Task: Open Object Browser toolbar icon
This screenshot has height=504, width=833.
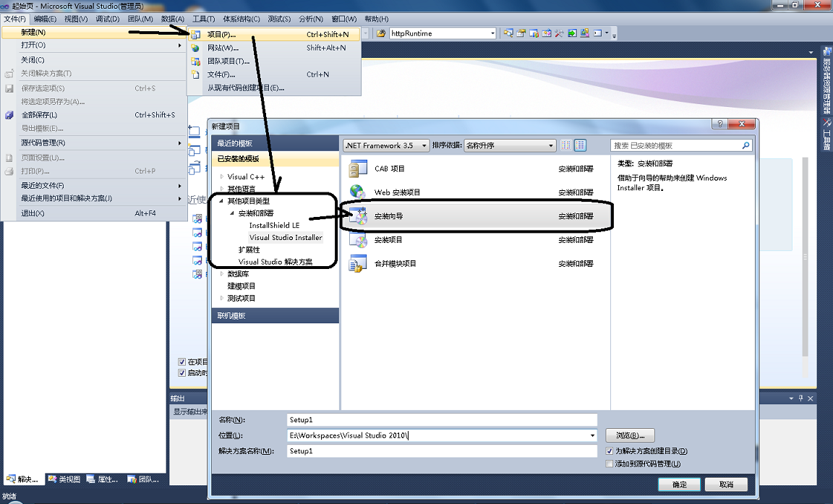Action: tap(547, 33)
